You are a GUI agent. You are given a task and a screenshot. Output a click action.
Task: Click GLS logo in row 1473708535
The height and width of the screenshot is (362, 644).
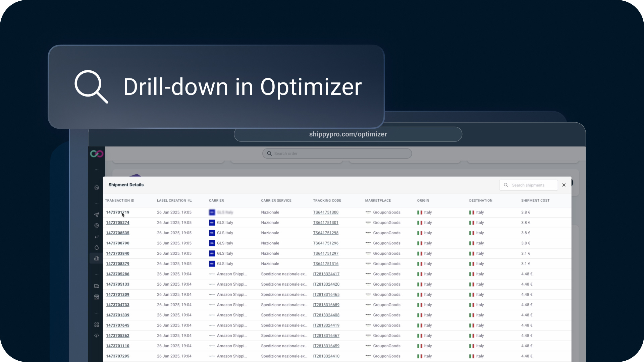[212, 233]
